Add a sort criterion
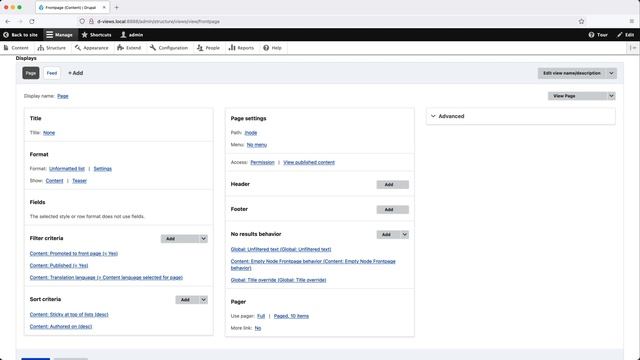640x360 pixels. [187, 300]
